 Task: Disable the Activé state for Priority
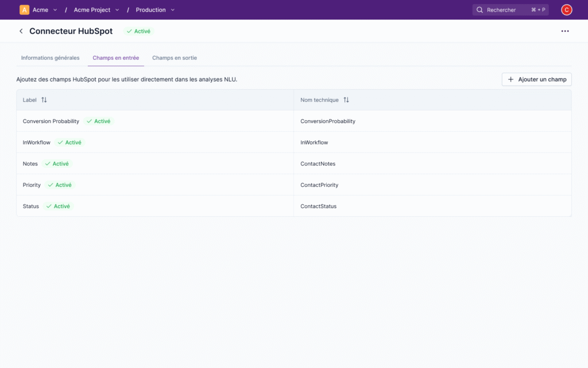60,185
